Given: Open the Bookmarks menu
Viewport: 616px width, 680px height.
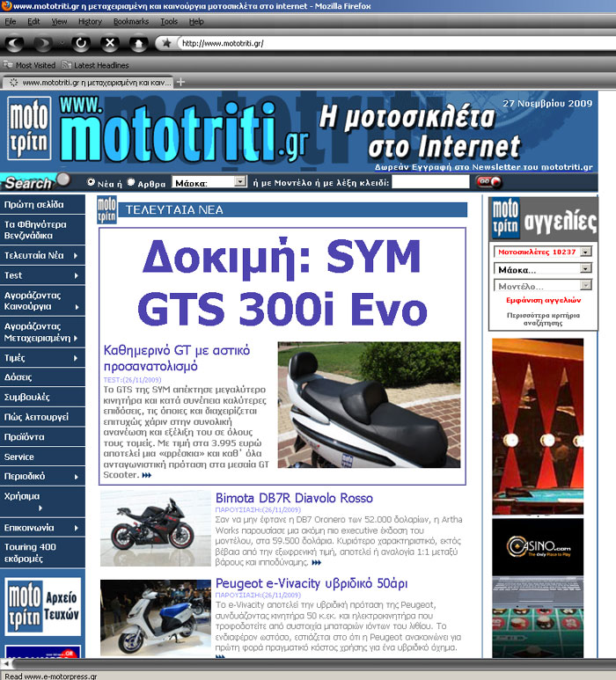Looking at the screenshot, I should pyautogui.click(x=131, y=21).
